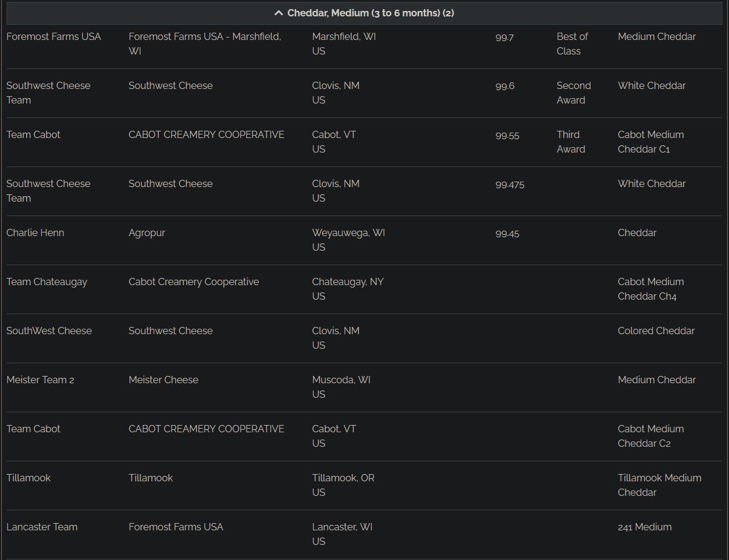The width and height of the screenshot is (729, 560).
Task: Click the 'Meister Team 2' cell
Action: pos(41,380)
